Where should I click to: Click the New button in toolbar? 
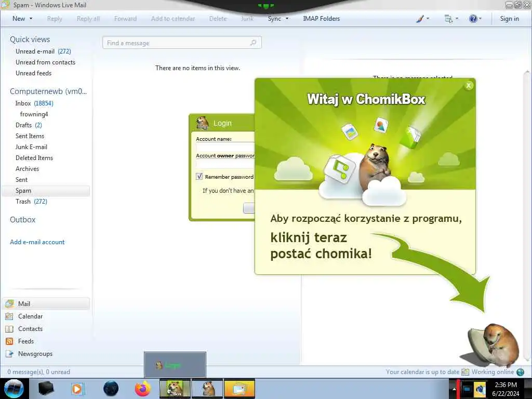pos(19,19)
